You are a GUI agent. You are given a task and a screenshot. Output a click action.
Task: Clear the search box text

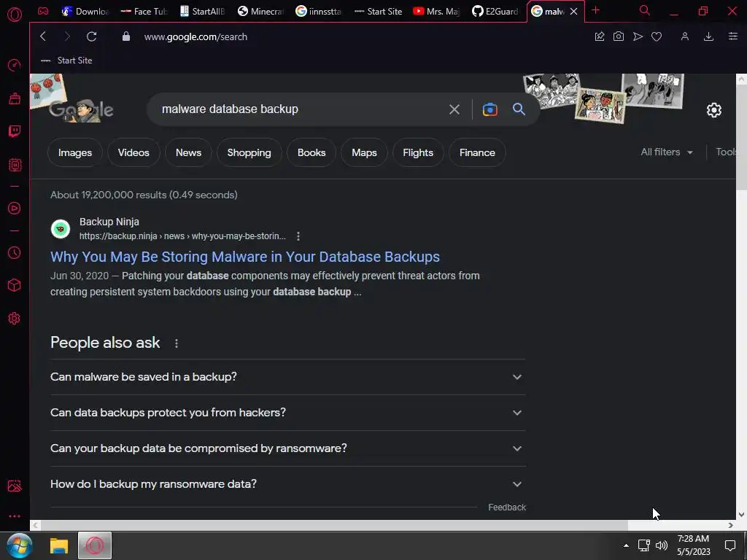[454, 109]
